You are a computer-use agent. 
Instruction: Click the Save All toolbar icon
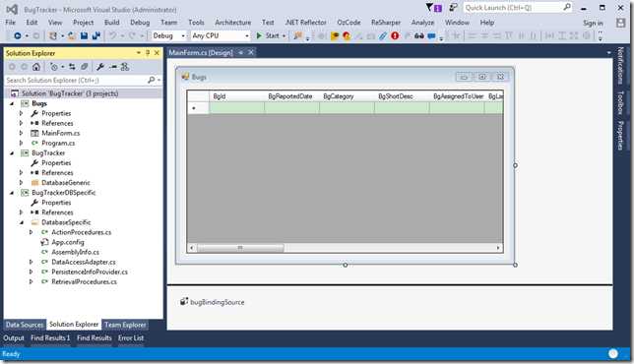point(96,36)
